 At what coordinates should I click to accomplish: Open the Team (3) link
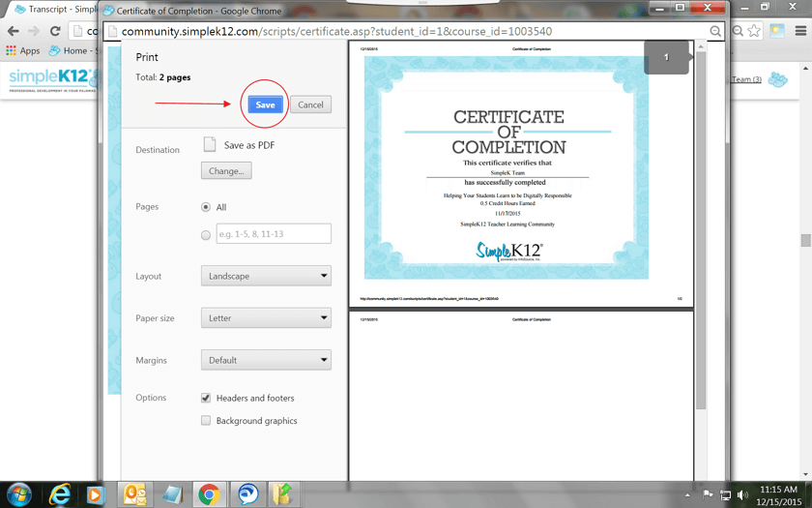pos(746,79)
